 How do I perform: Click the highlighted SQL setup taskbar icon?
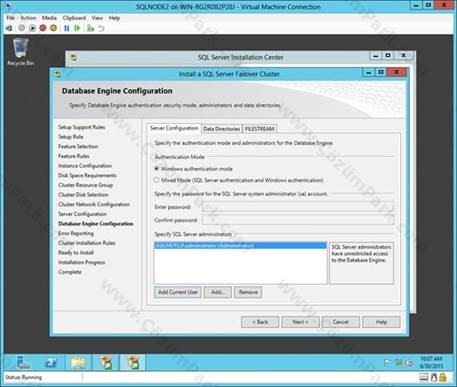pyautogui.click(x=133, y=363)
